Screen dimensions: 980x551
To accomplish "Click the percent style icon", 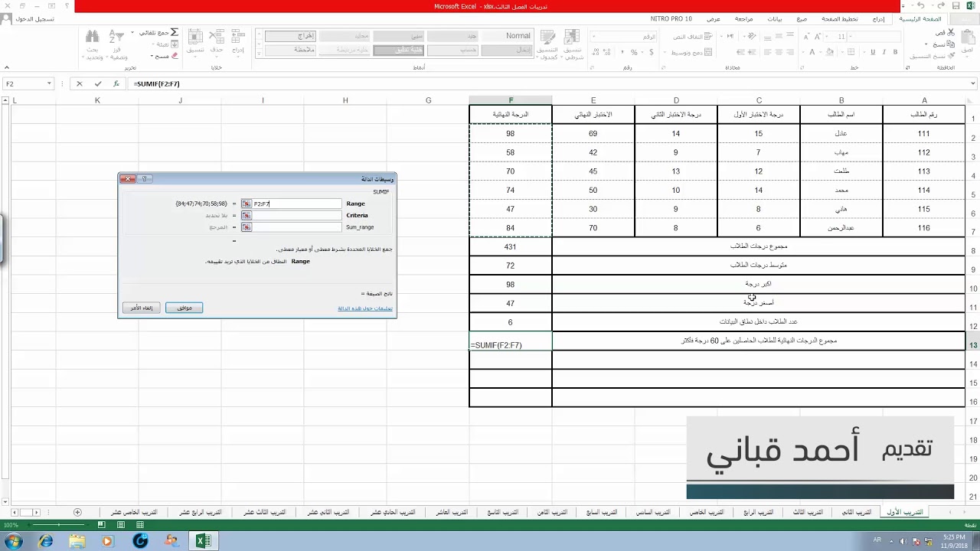I will (x=634, y=52).
